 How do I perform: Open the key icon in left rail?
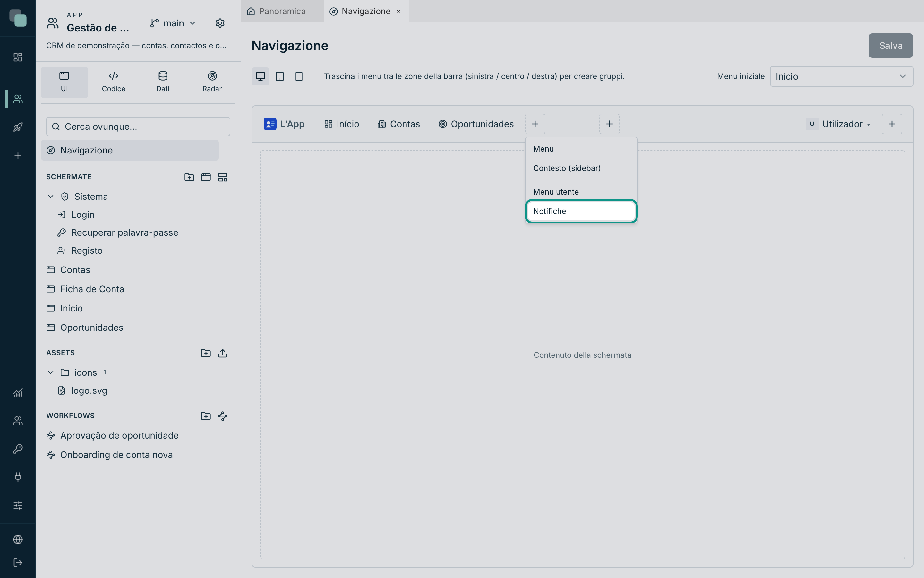18,449
